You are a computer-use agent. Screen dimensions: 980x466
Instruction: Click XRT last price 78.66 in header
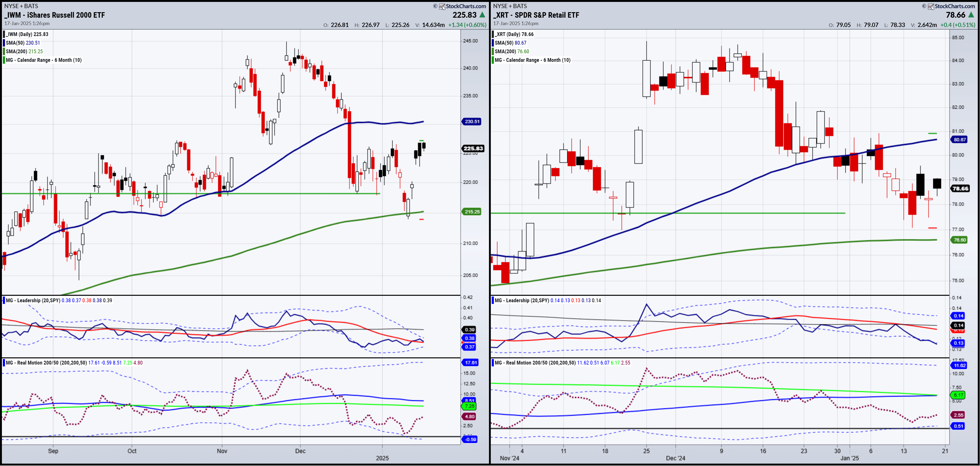click(x=956, y=15)
